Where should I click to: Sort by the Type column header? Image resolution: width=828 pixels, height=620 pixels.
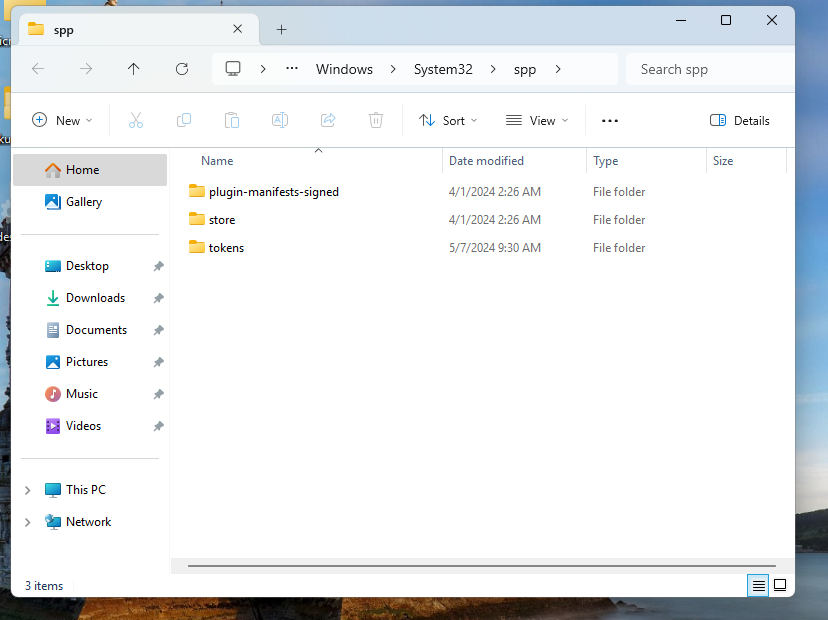(x=646, y=161)
